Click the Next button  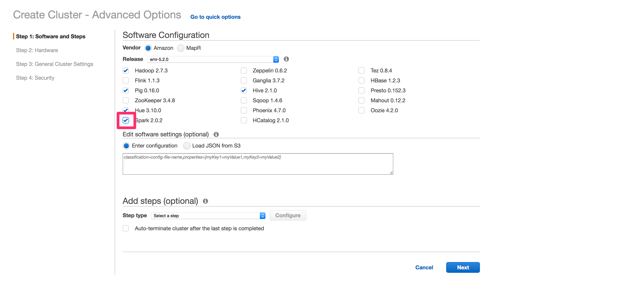pyautogui.click(x=463, y=267)
